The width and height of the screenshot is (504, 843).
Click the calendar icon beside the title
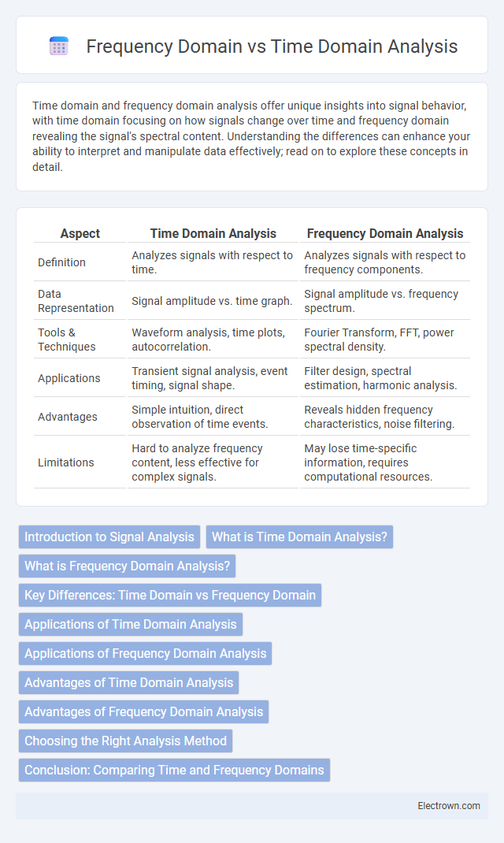point(59,46)
